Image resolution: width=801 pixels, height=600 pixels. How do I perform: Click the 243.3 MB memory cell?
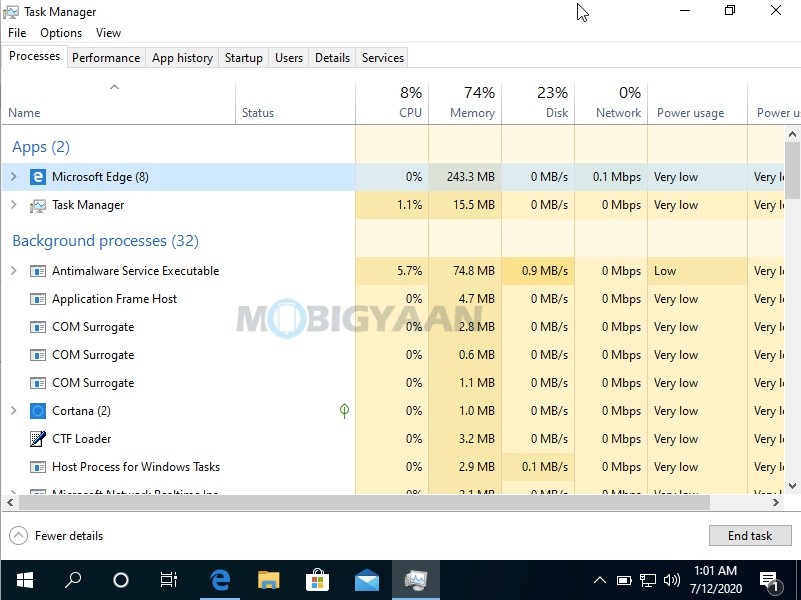[465, 177]
